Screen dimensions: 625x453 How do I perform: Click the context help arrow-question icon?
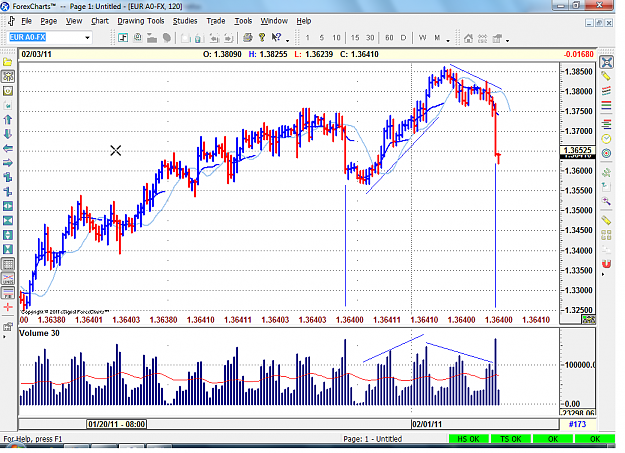click(276, 37)
